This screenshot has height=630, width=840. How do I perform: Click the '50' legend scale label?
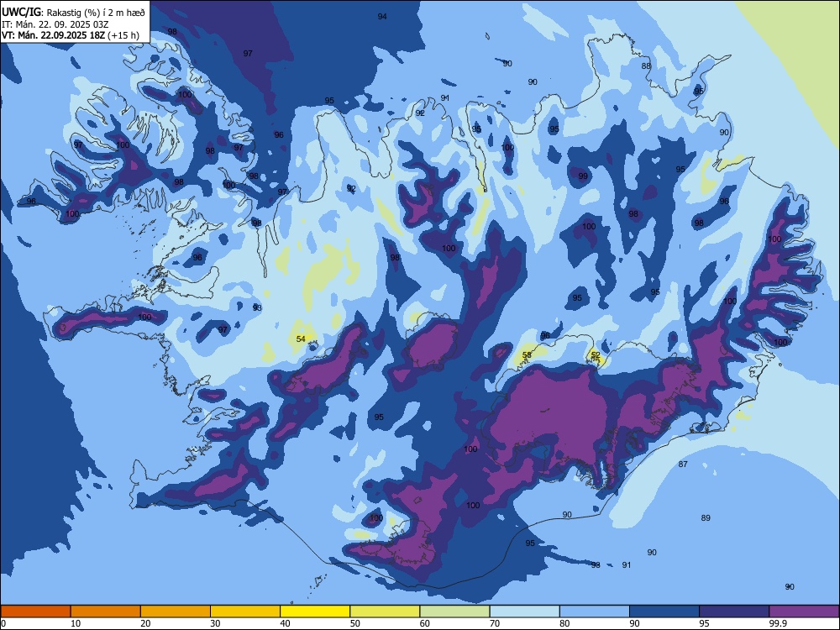pos(354,623)
